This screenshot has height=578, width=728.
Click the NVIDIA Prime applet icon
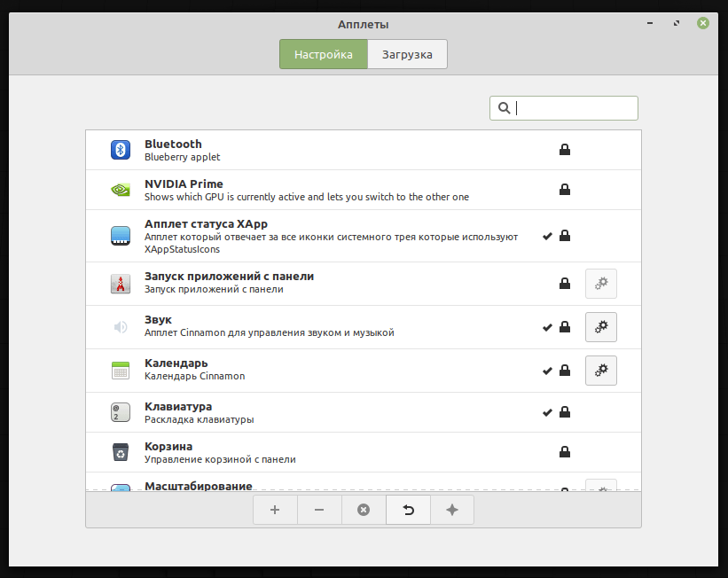(121, 190)
